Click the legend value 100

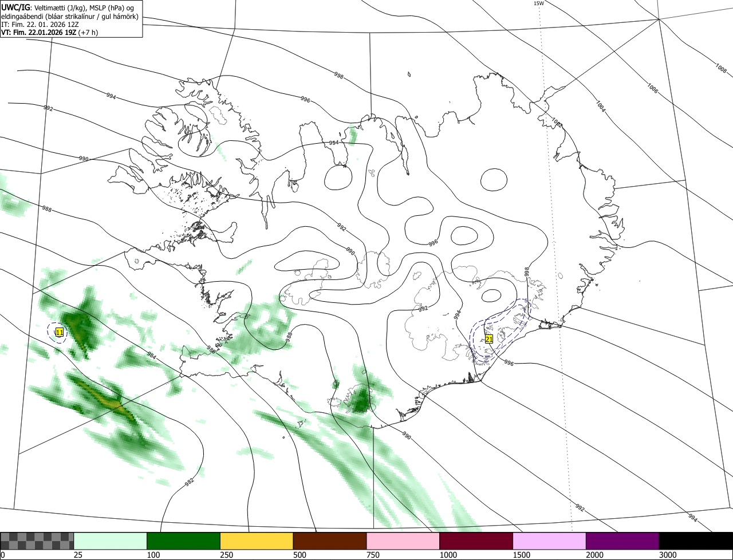point(154,555)
